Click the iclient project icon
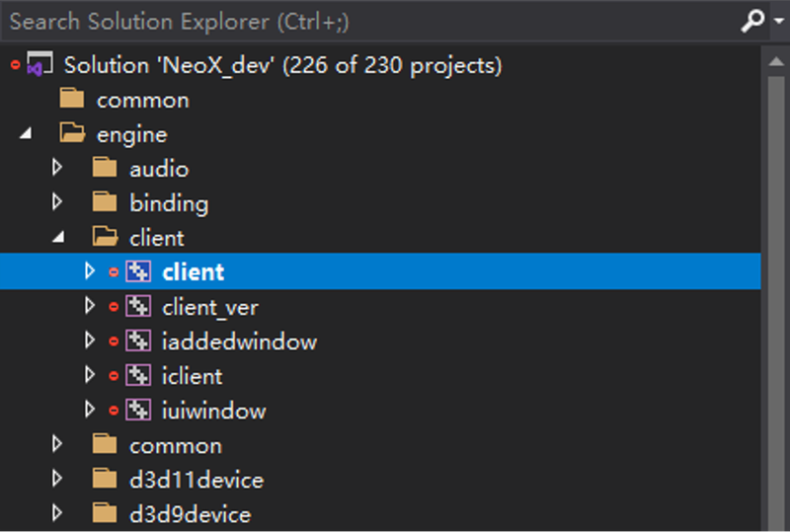Viewport: 790px width, 532px height. (138, 376)
